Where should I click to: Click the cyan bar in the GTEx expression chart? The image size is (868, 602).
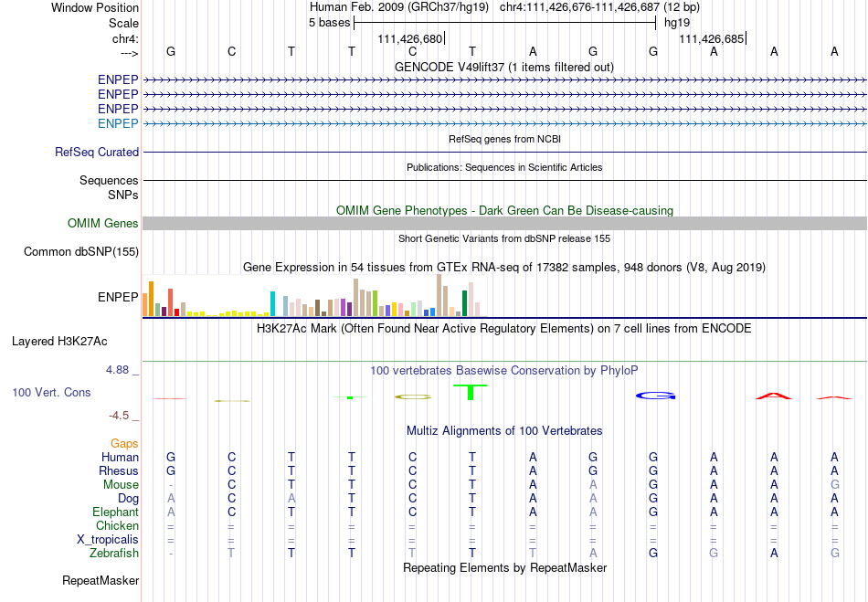tap(272, 304)
